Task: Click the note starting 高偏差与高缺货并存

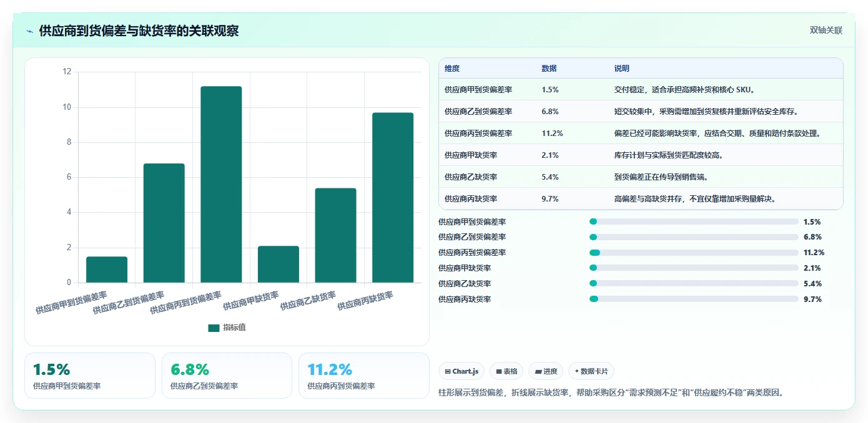Action: point(695,199)
